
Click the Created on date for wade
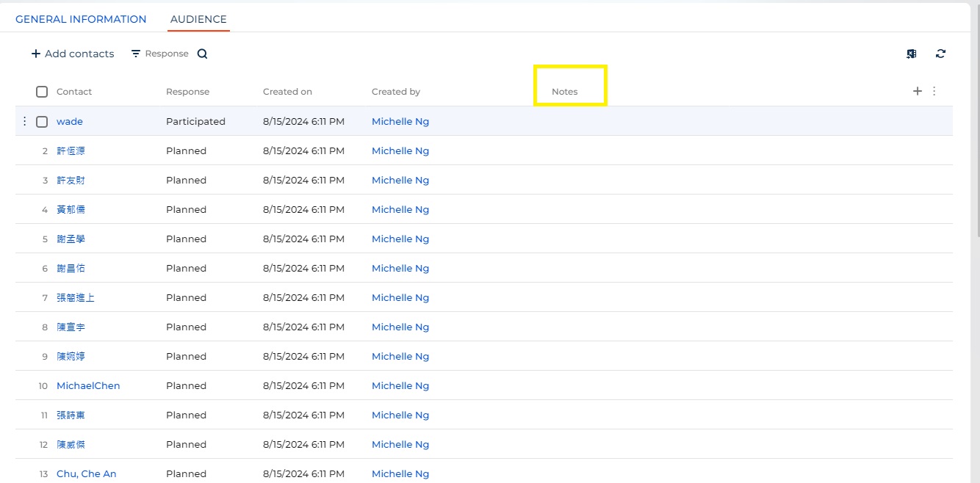click(303, 121)
